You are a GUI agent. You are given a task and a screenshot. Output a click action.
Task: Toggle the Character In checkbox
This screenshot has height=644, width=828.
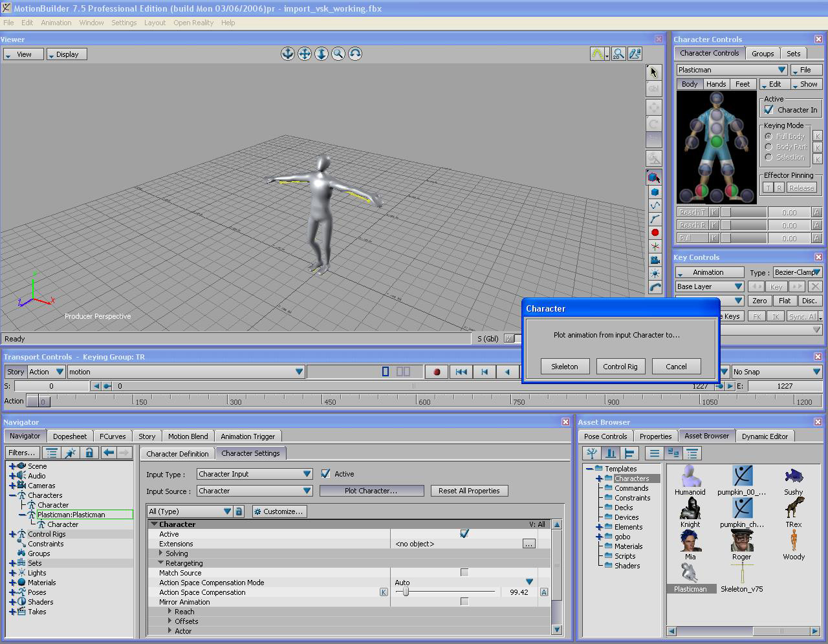point(769,110)
